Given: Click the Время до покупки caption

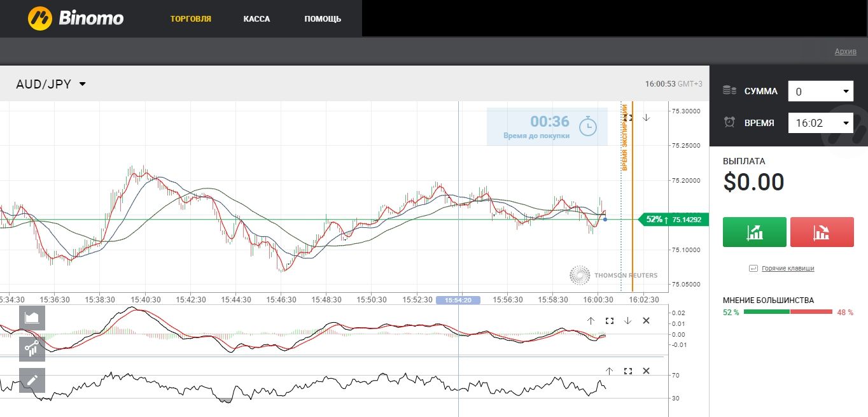Looking at the screenshot, I should (536, 136).
